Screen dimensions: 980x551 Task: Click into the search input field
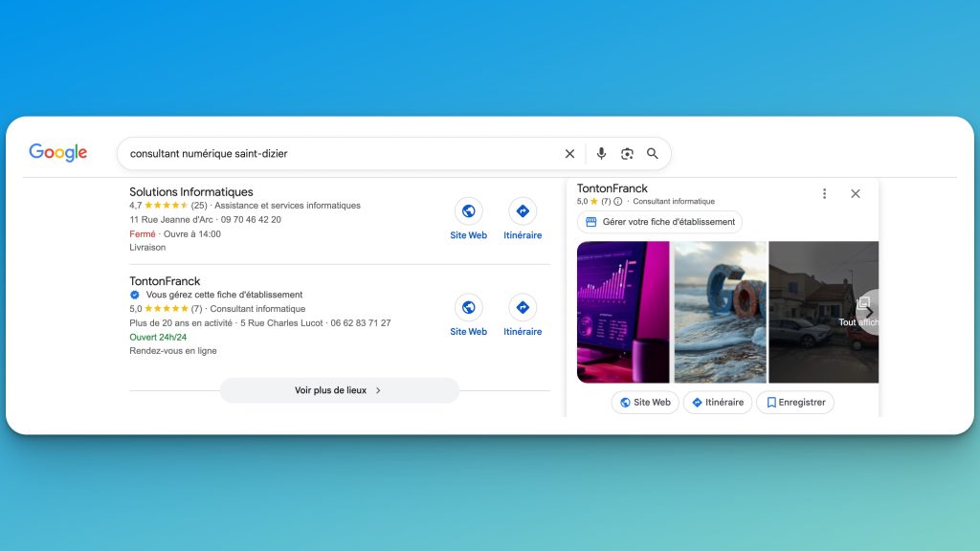pyautogui.click(x=341, y=154)
